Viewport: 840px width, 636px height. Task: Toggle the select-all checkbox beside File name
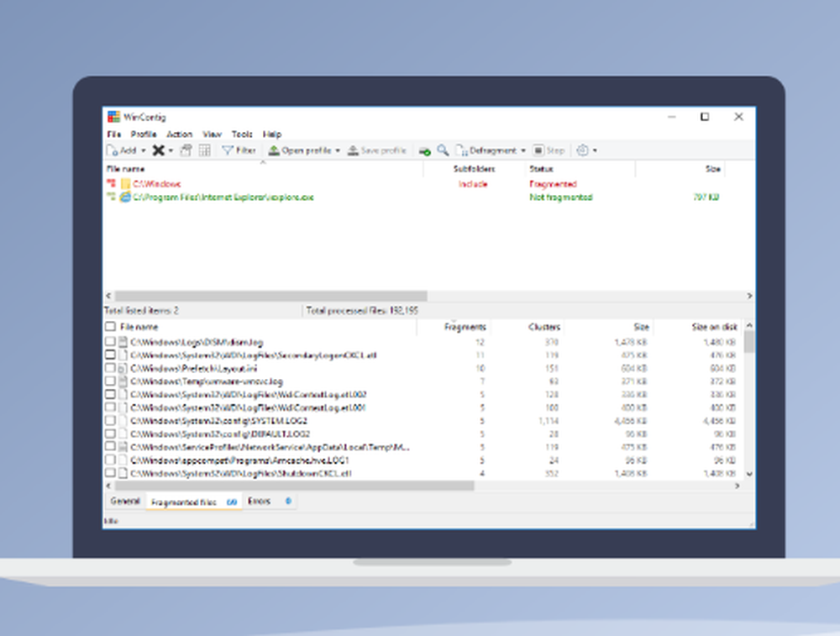pyautogui.click(x=111, y=327)
